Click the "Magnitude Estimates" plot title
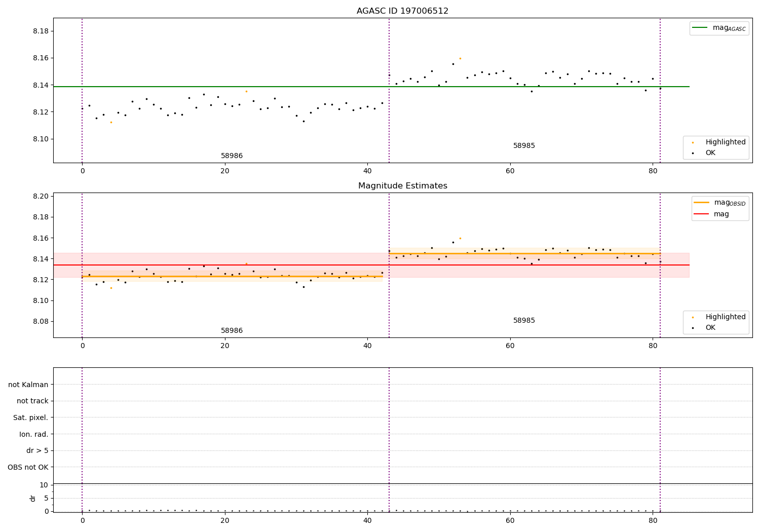The width and height of the screenshot is (760, 532). tap(402, 186)
